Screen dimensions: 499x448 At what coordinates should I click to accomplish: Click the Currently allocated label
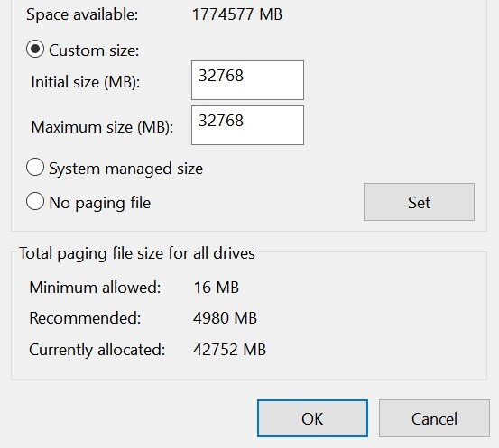point(97,350)
